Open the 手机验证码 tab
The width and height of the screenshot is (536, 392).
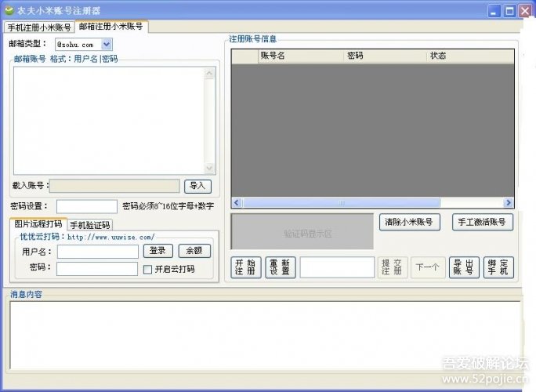coord(90,225)
